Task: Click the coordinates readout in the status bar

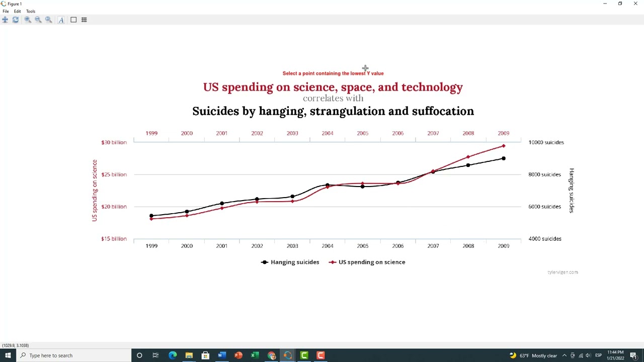Action: point(15,345)
